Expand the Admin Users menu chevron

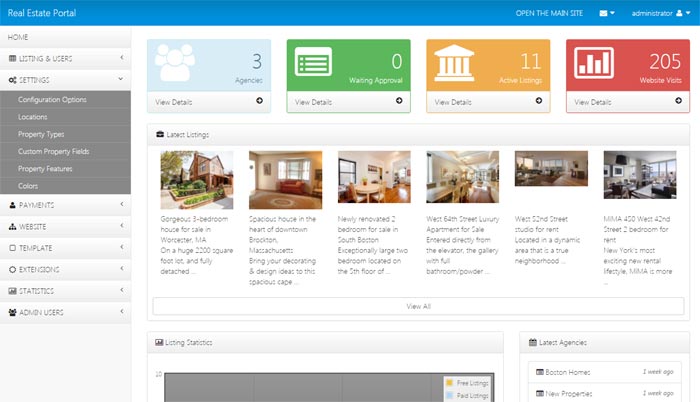point(121,311)
